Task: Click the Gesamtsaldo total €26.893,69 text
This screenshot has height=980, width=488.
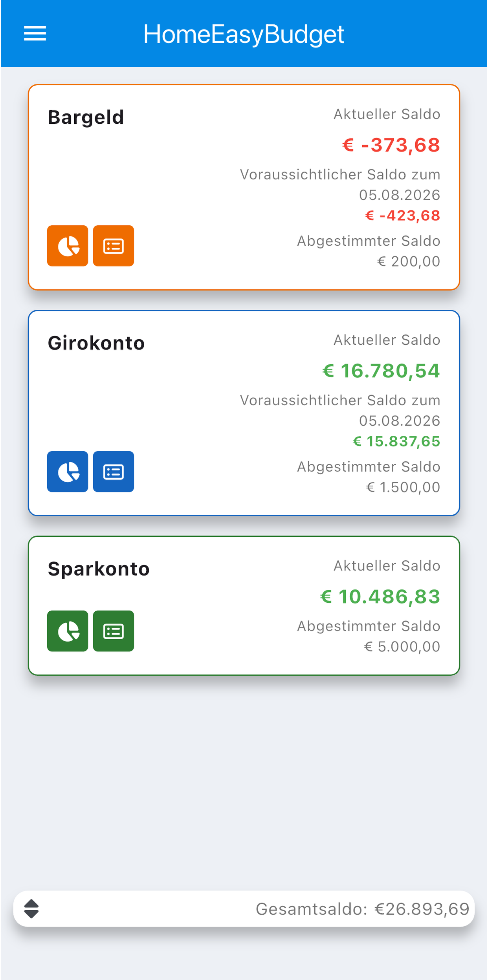Action: (x=363, y=909)
